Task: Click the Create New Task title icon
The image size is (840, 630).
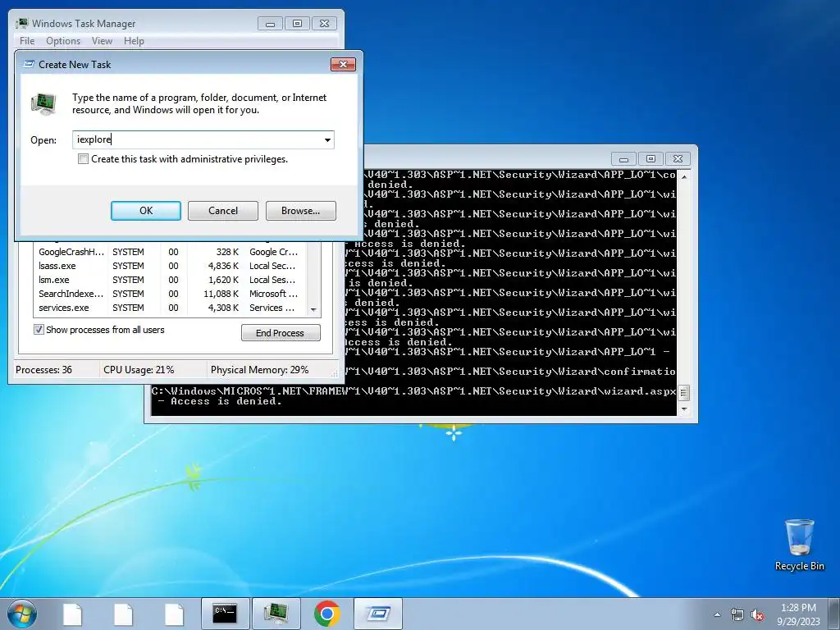Action: (30, 64)
